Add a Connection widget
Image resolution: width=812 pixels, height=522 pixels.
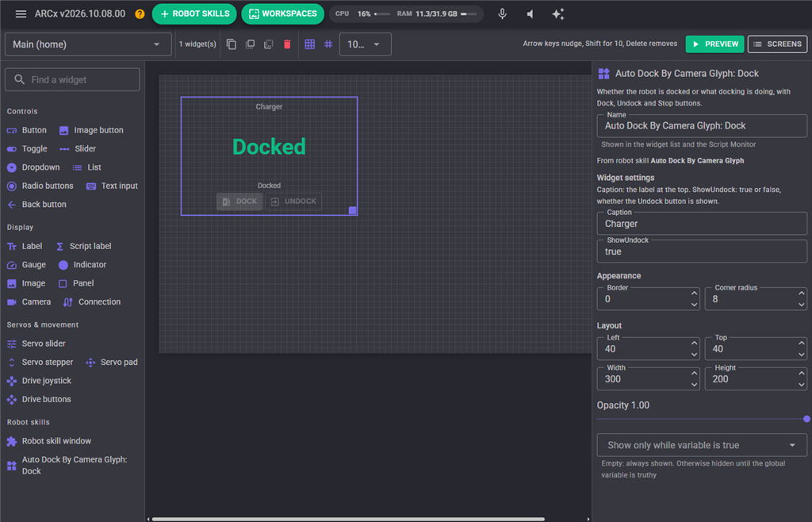pos(92,302)
